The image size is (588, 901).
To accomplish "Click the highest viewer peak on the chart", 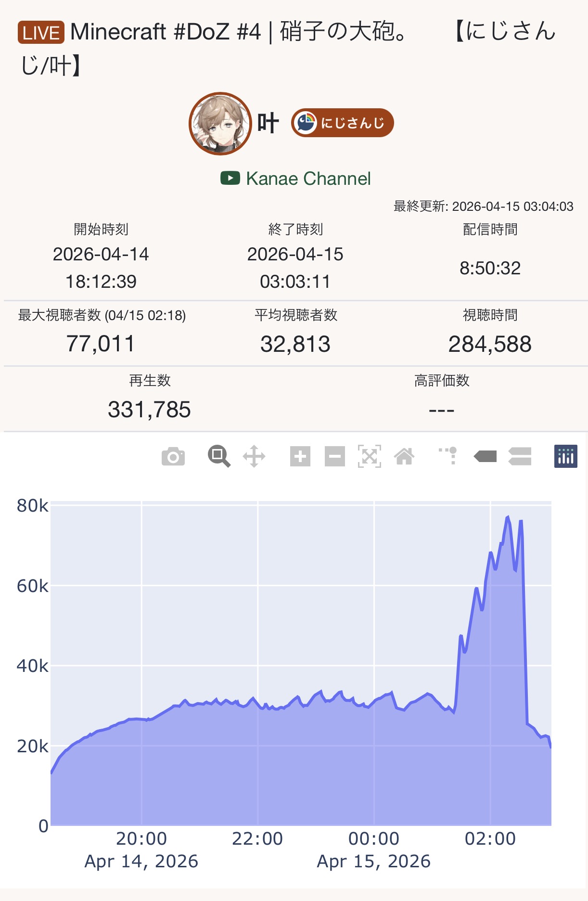I will [x=508, y=517].
